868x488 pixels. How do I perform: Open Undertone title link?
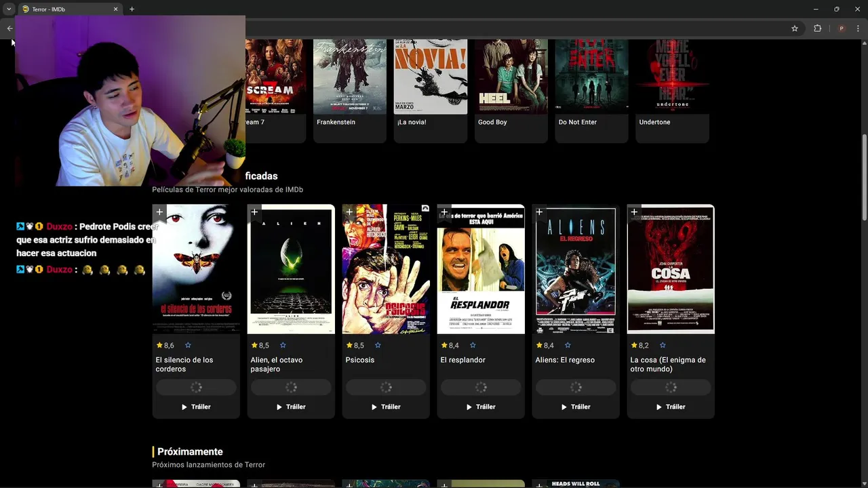pyautogui.click(x=654, y=122)
